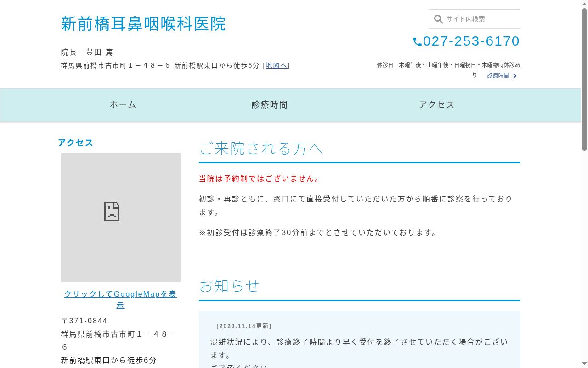Call the 027-253-6170 phone number
This screenshot has height=368, width=588.
coord(471,41)
